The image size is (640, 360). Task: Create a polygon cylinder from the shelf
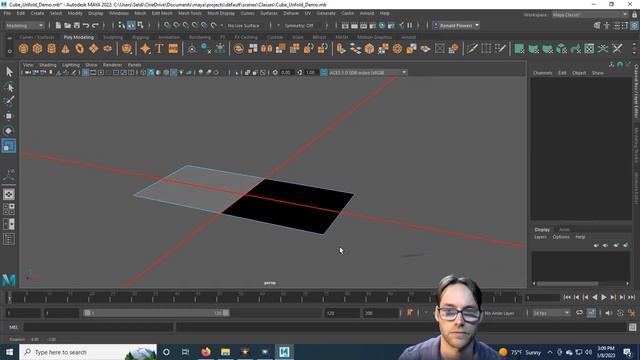pos(51,49)
